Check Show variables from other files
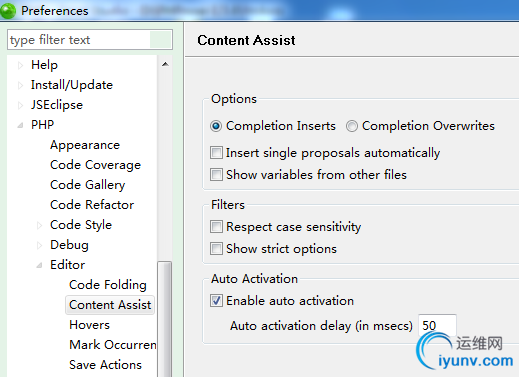This screenshot has width=519, height=377. click(216, 175)
